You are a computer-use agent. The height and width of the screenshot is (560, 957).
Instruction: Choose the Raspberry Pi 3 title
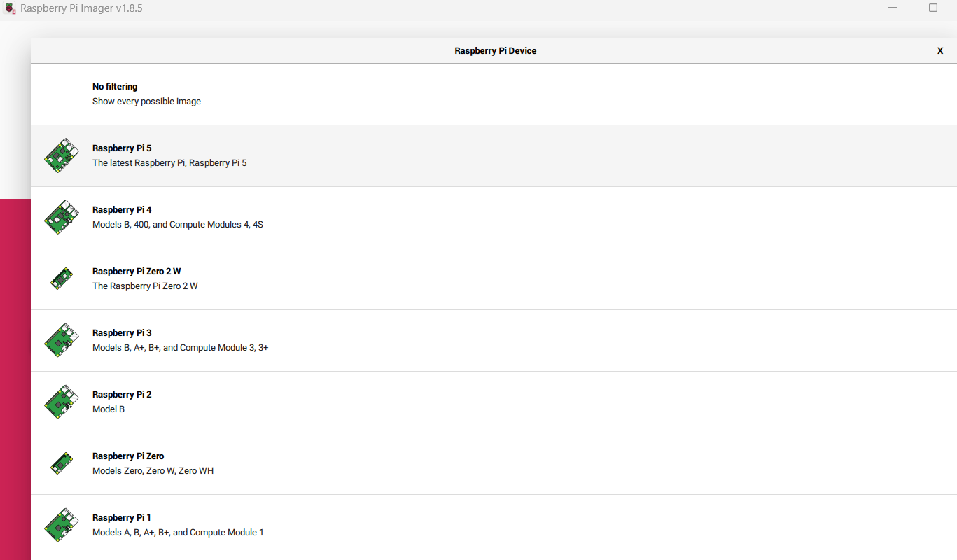122,333
